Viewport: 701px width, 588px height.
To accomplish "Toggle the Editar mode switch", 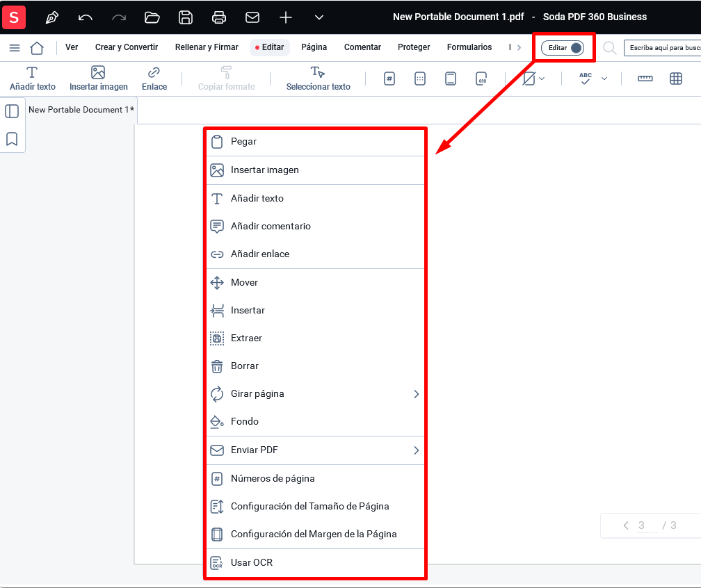I will tap(563, 48).
